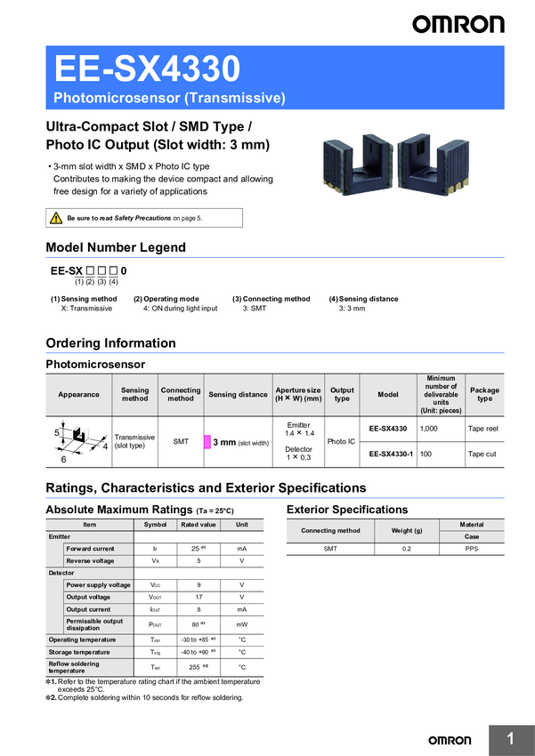Screen dimensions: 535x756
Task: Click the OMRON logo at top right
Action: 458,24
